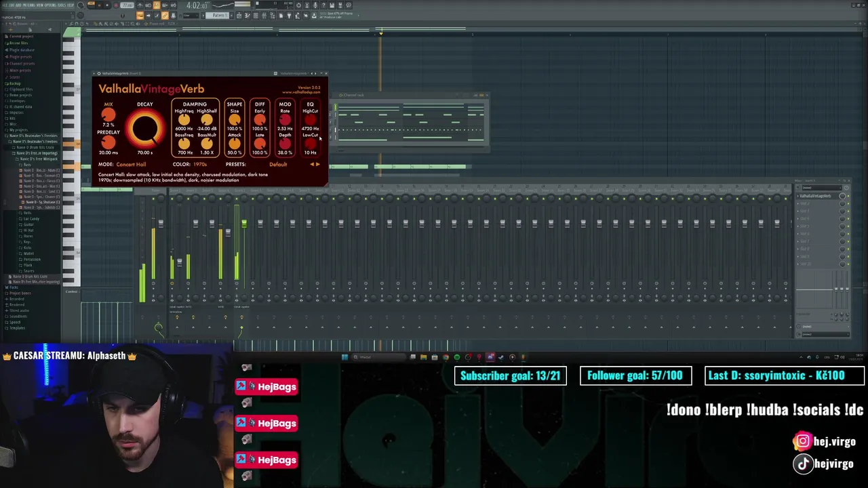The height and width of the screenshot is (488, 868).
Task: Adjust the DIFF Early knob
Action: 260,120
